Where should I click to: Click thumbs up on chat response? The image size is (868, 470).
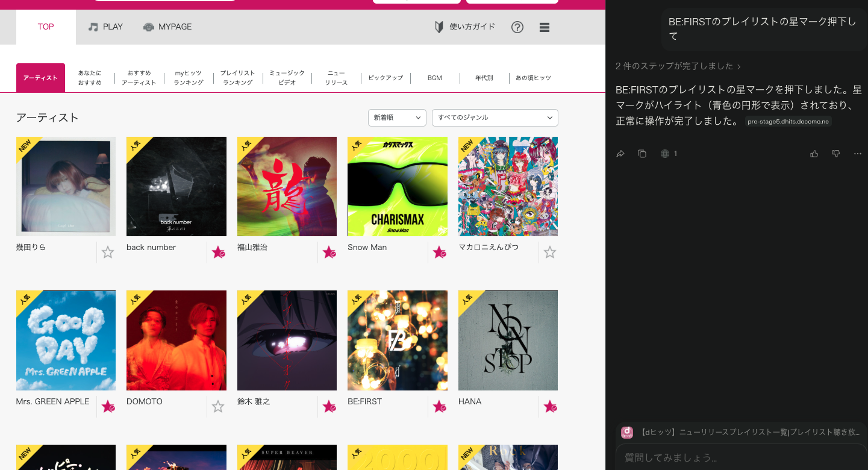coord(814,154)
